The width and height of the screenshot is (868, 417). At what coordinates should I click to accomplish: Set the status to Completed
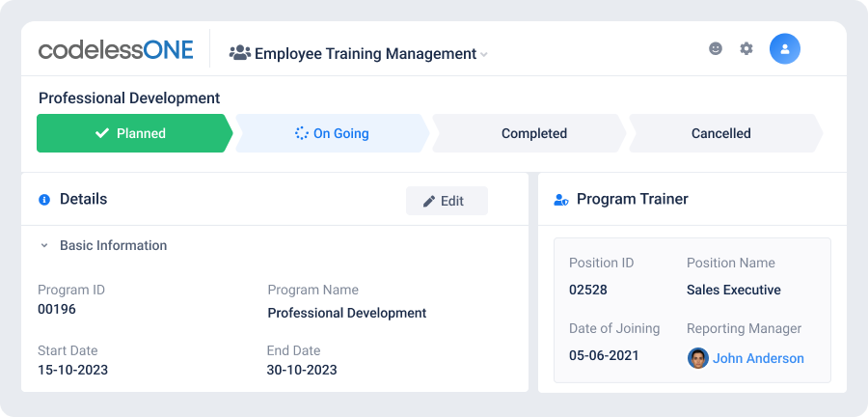[x=529, y=133]
